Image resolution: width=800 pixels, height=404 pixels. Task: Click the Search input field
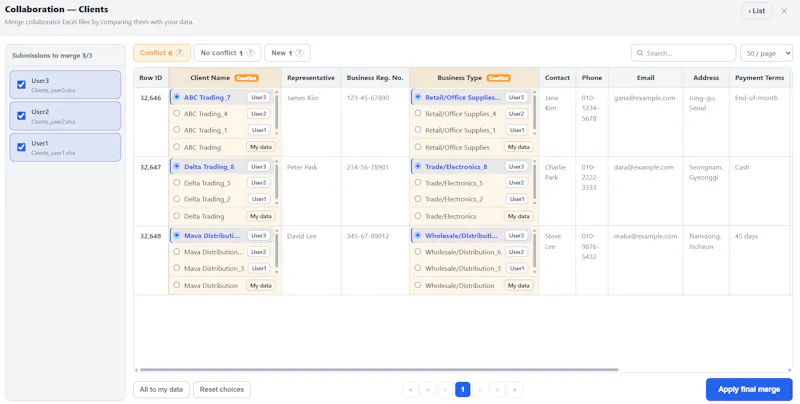point(684,53)
